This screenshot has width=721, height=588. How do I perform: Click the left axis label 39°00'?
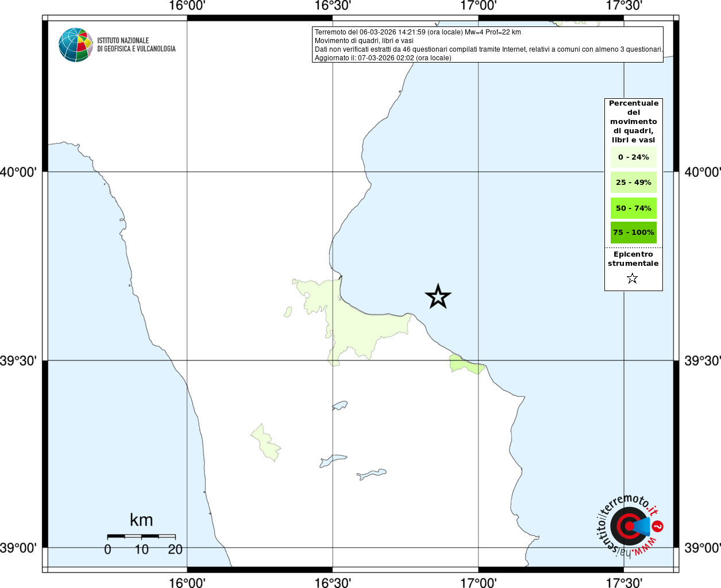point(18,548)
